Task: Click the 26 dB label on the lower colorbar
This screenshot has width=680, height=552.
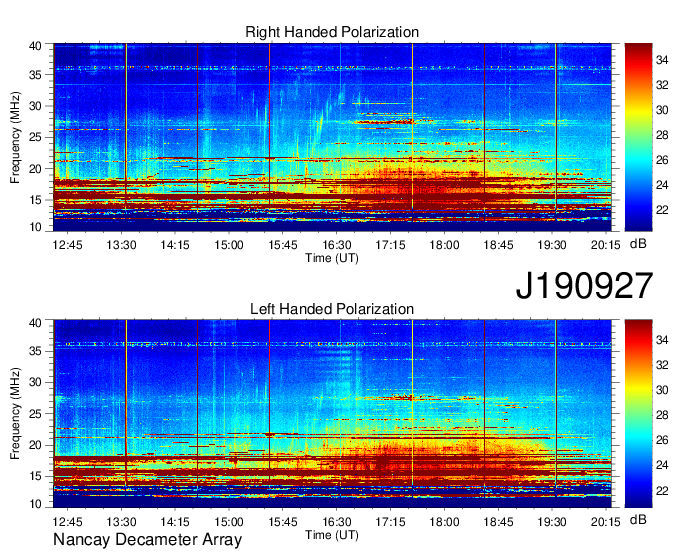Action: (x=662, y=440)
